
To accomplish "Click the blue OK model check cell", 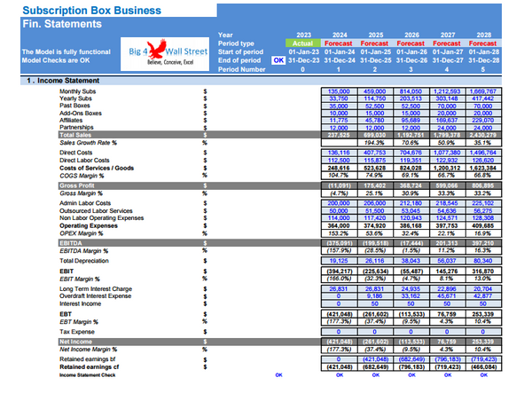I will [278, 59].
